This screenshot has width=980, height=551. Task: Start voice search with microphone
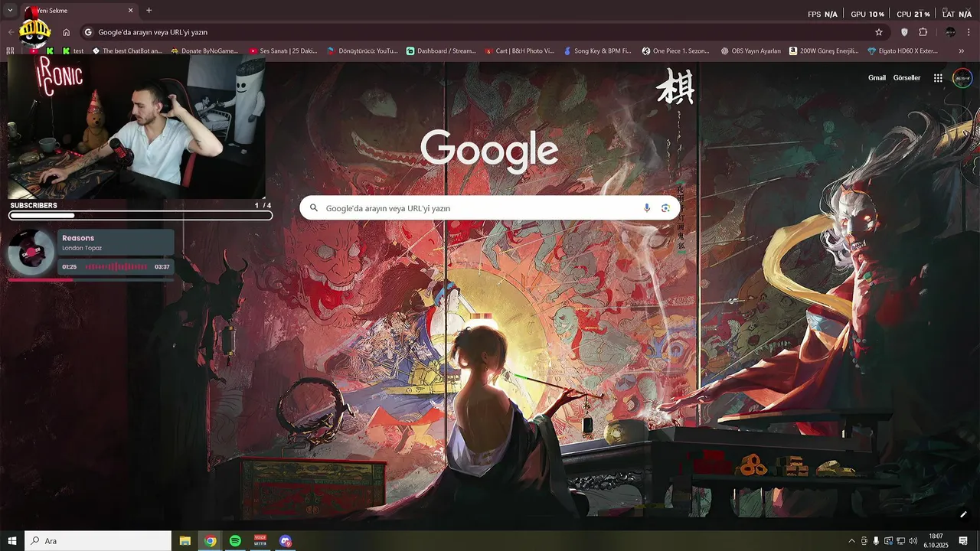[x=647, y=208]
